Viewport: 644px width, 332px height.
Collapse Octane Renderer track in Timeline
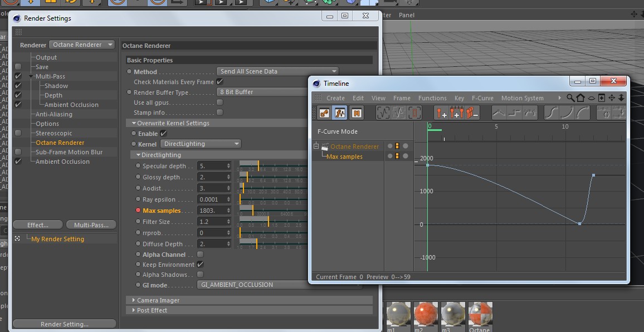(x=316, y=146)
